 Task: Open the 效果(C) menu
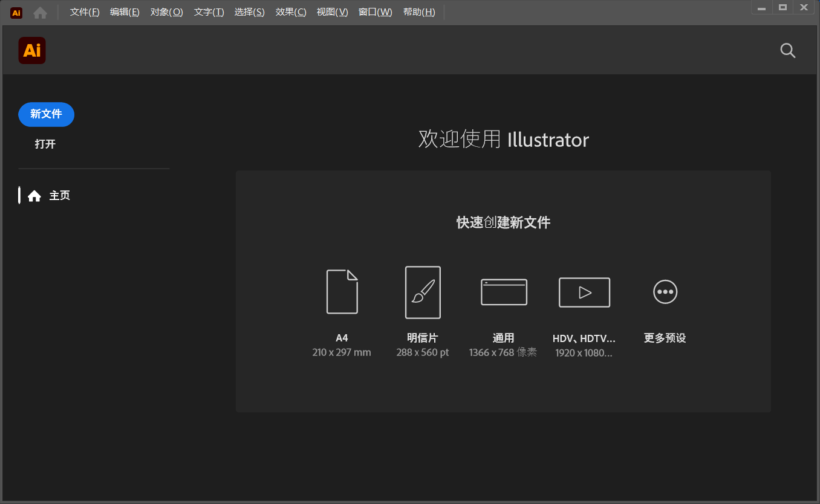[x=290, y=11]
